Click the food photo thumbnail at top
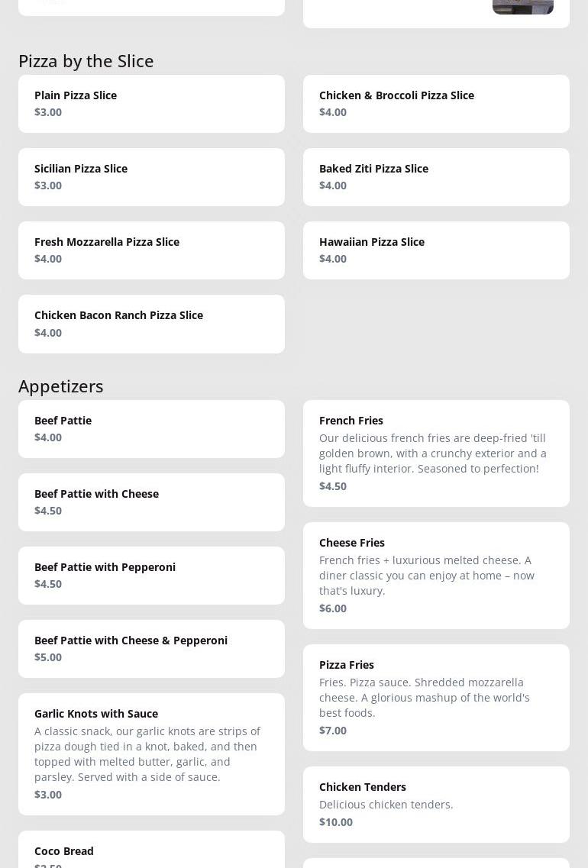The height and width of the screenshot is (868, 588). pyautogui.click(x=522, y=7)
